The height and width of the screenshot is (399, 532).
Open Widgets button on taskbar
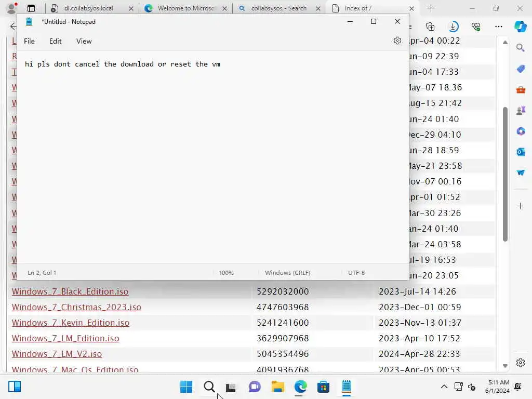15,387
